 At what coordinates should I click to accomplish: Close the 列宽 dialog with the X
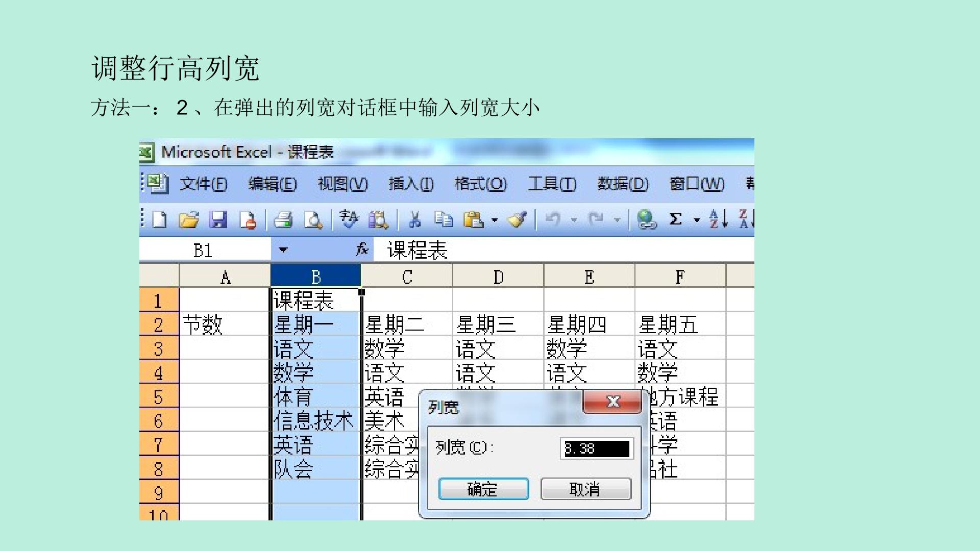(612, 402)
